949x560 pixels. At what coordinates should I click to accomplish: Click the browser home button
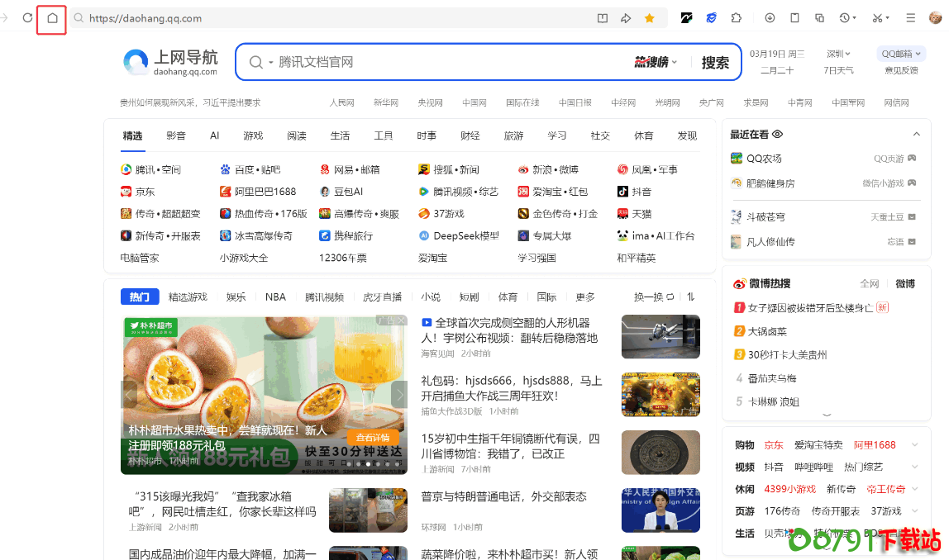click(x=52, y=18)
